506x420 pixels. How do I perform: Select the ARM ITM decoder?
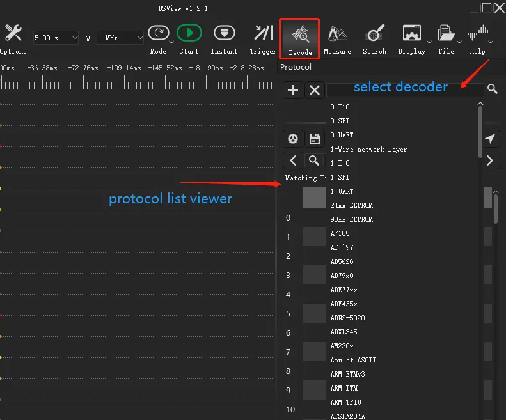[x=344, y=388]
